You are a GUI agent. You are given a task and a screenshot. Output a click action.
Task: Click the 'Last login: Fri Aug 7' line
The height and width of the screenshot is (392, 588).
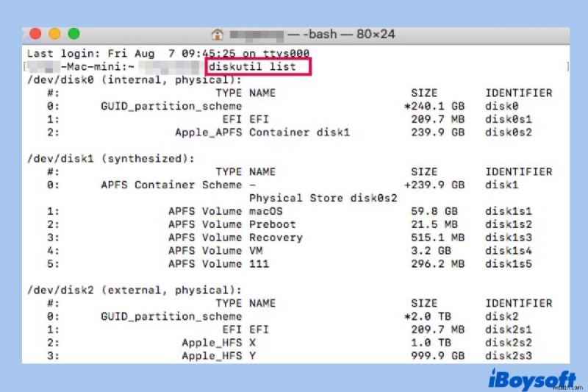click(168, 54)
